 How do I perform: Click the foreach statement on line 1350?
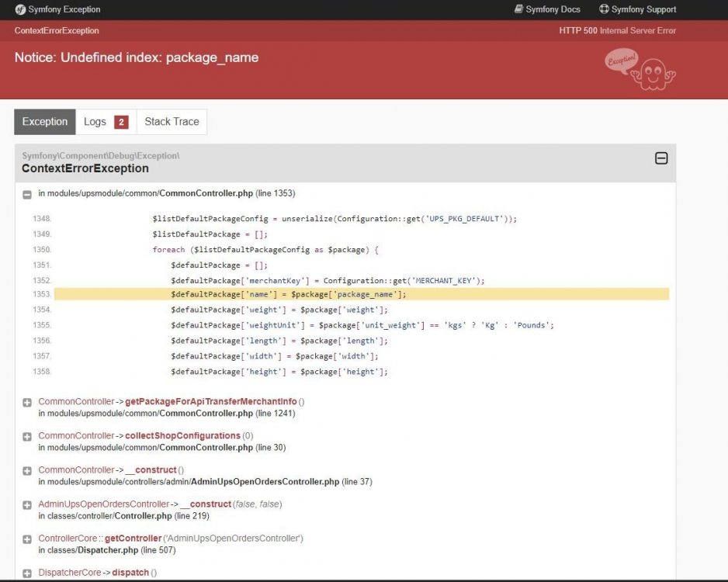click(265, 250)
